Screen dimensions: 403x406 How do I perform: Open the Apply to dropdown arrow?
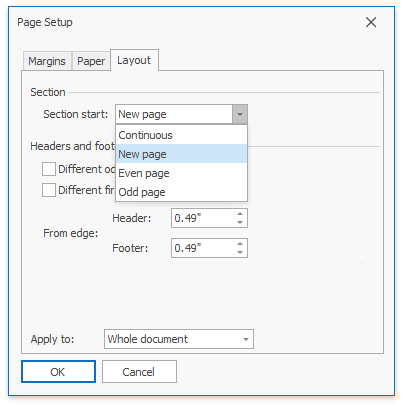(x=246, y=339)
